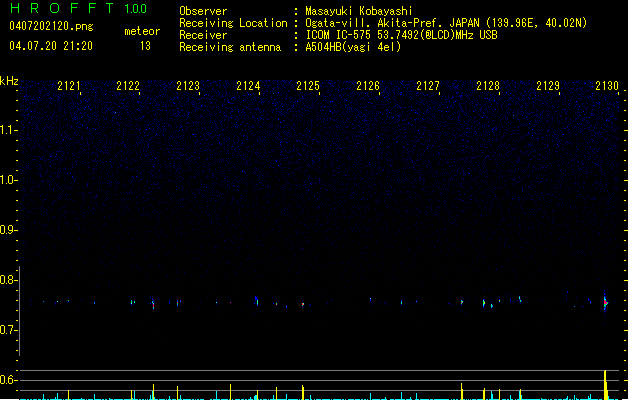Viewport: 629px width, 400px height.
Task: Click the 2126 time marker
Action: click(x=368, y=86)
